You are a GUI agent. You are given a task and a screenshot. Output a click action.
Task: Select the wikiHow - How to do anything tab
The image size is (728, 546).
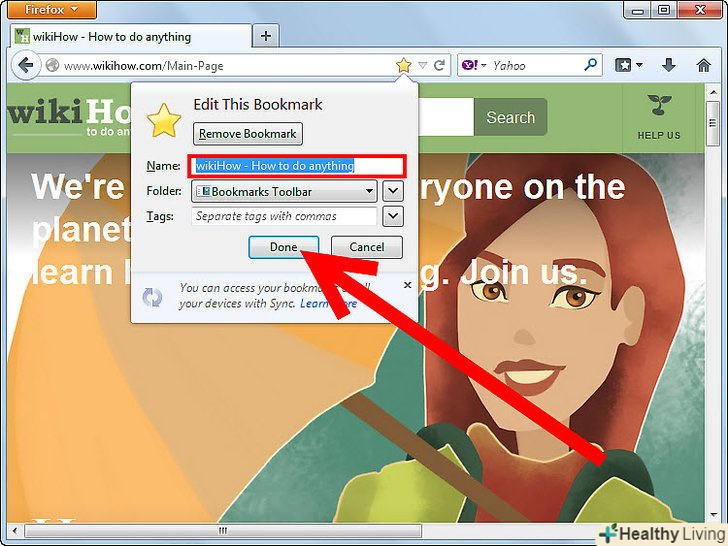click(x=130, y=37)
